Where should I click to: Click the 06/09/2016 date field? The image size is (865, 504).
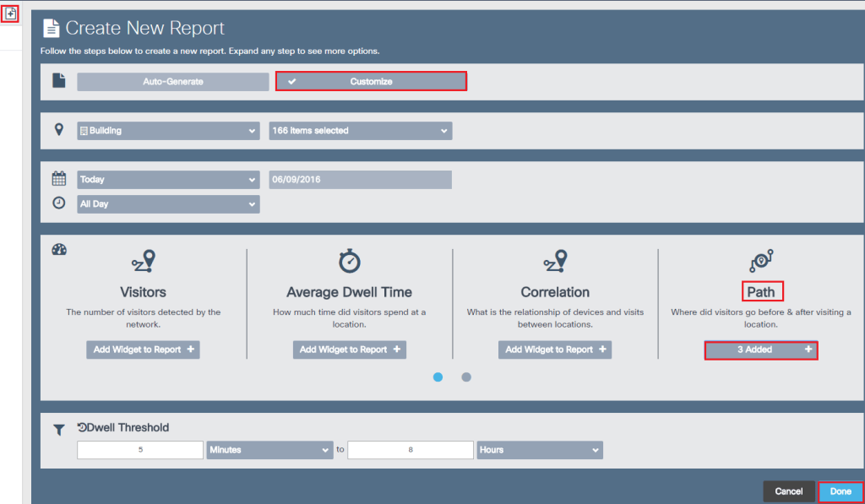pyautogui.click(x=360, y=180)
